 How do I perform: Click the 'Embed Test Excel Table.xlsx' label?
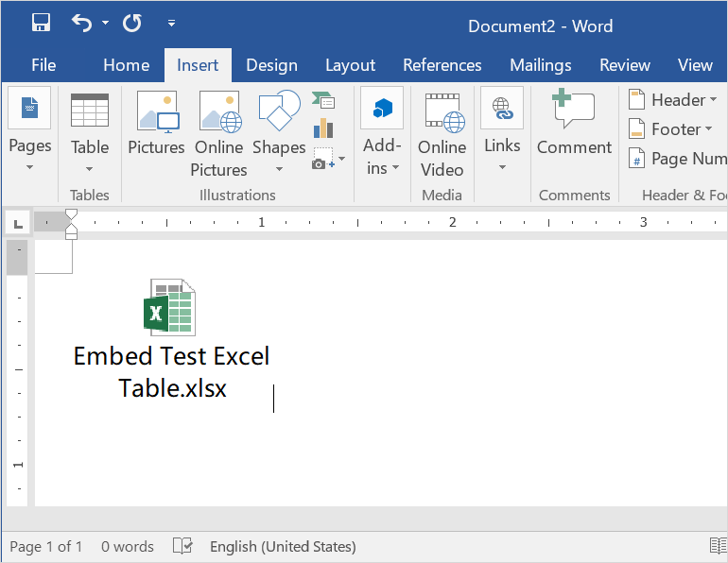pyautogui.click(x=172, y=371)
